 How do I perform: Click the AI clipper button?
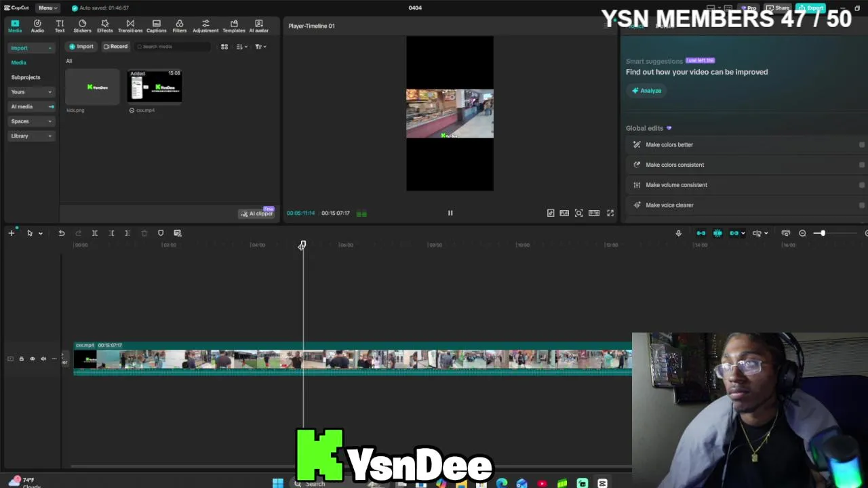[256, 213]
